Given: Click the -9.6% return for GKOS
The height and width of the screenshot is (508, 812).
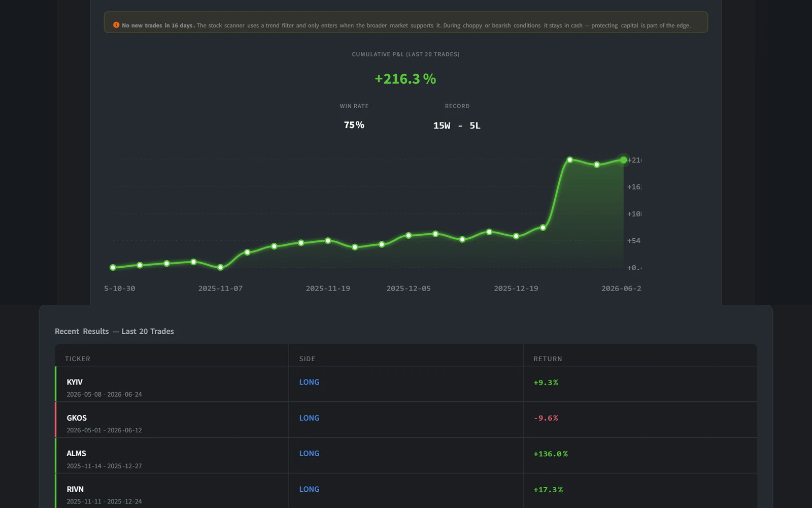Looking at the screenshot, I should click(x=546, y=418).
